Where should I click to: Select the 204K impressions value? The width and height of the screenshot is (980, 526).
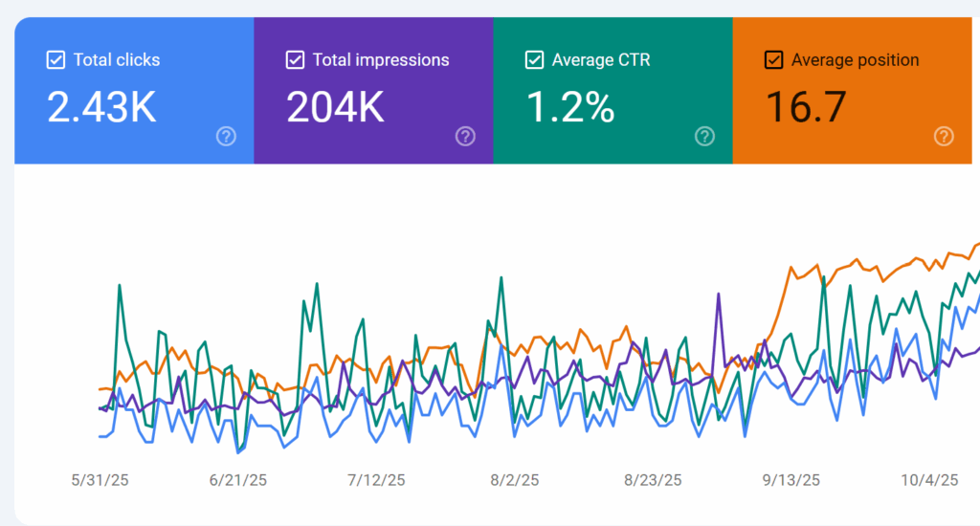coord(336,108)
